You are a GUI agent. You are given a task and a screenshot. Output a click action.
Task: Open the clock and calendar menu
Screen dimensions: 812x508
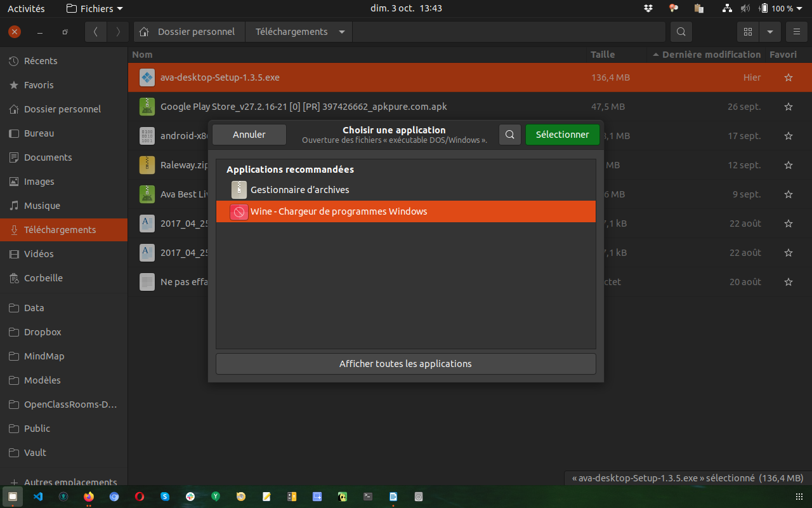pyautogui.click(x=406, y=8)
